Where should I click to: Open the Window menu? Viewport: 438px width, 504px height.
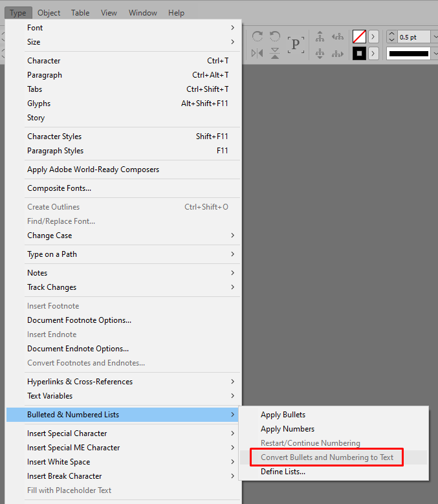[143, 13]
